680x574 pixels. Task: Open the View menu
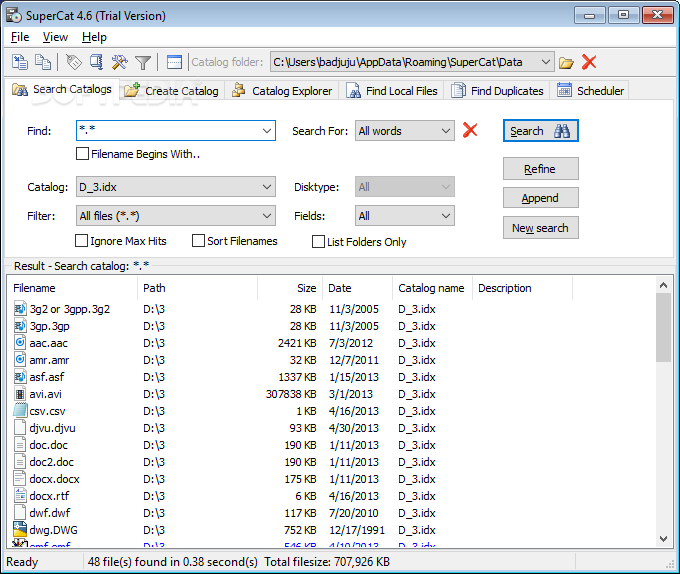tap(55, 37)
